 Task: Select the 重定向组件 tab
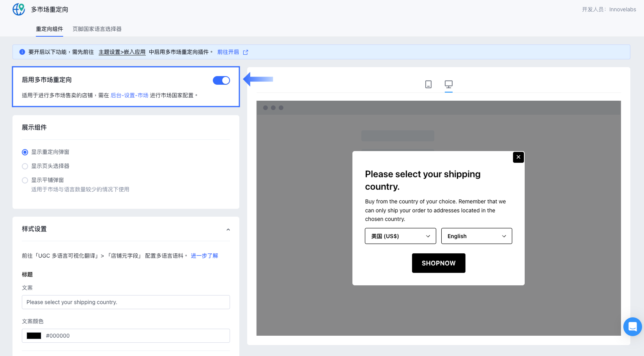(50, 29)
